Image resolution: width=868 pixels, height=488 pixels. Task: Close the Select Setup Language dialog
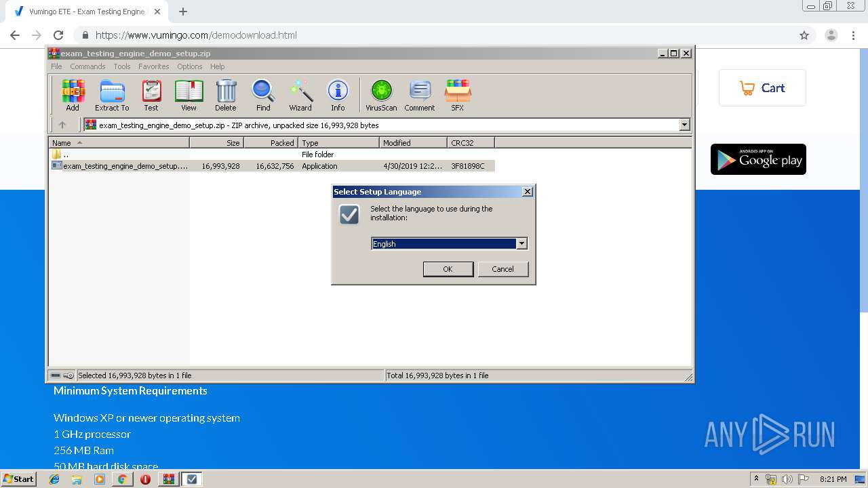(527, 192)
